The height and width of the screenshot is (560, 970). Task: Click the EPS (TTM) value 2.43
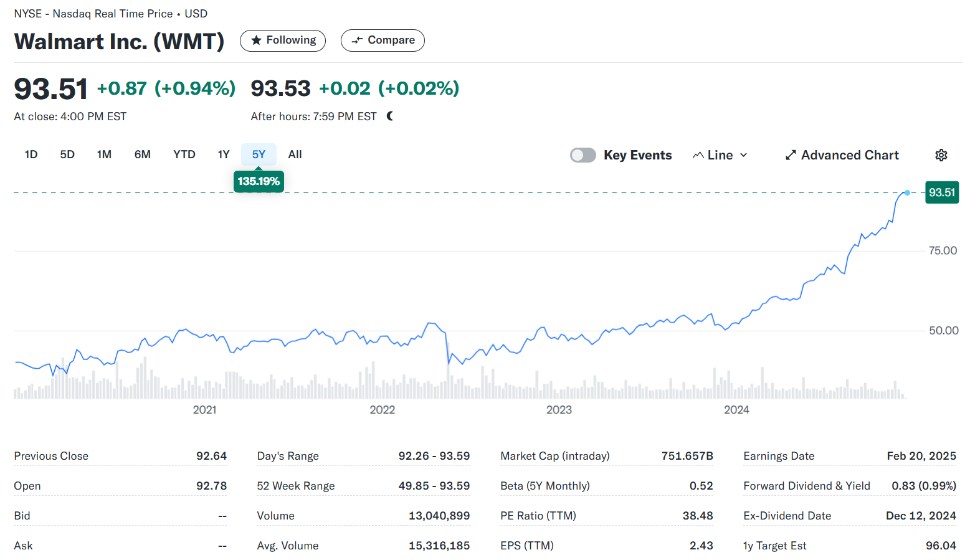(701, 546)
